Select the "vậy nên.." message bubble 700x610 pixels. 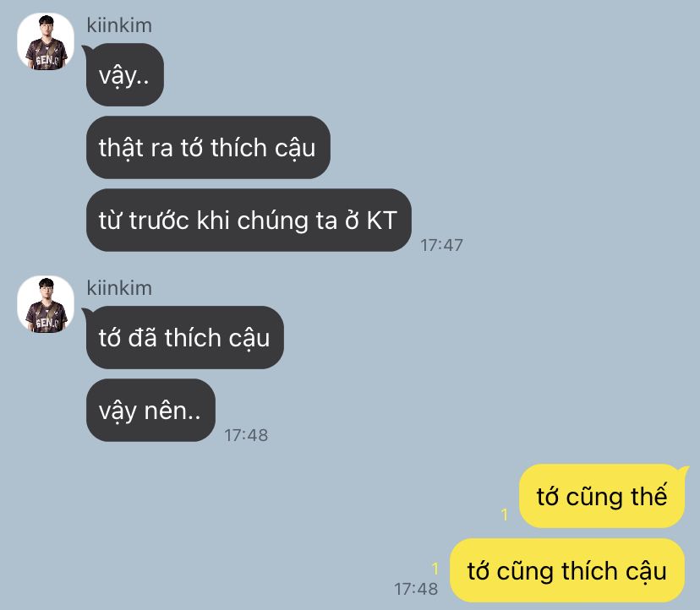(150, 410)
